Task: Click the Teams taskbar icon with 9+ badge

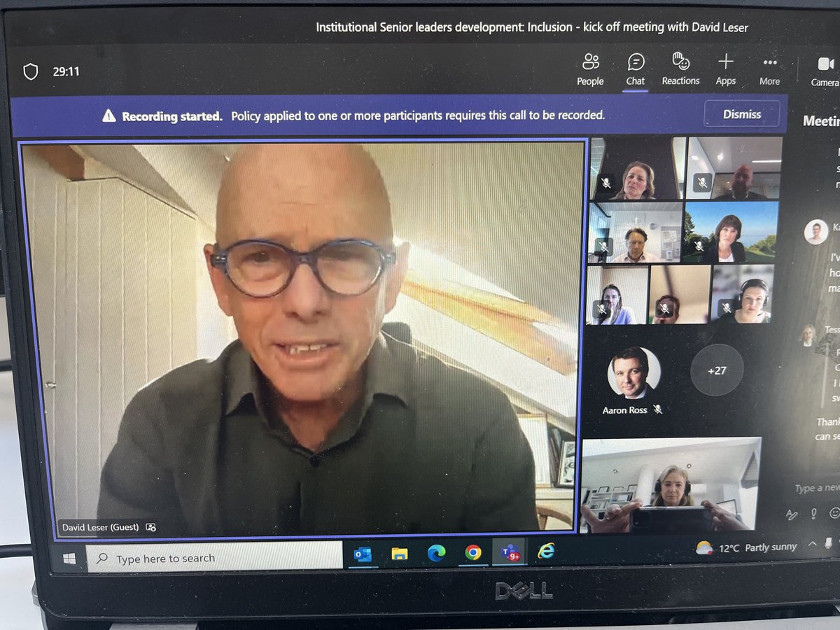Action: tap(510, 552)
